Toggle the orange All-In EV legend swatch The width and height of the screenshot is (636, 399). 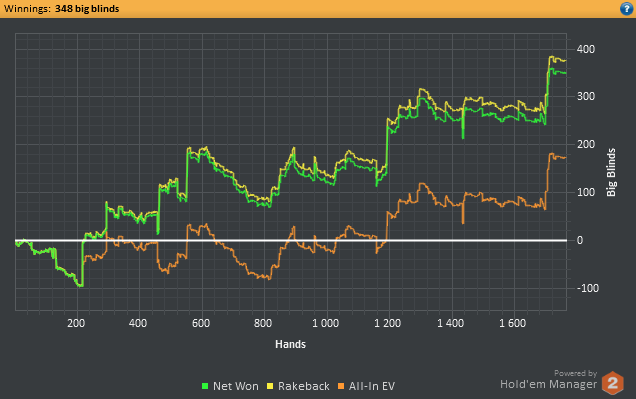(341, 386)
